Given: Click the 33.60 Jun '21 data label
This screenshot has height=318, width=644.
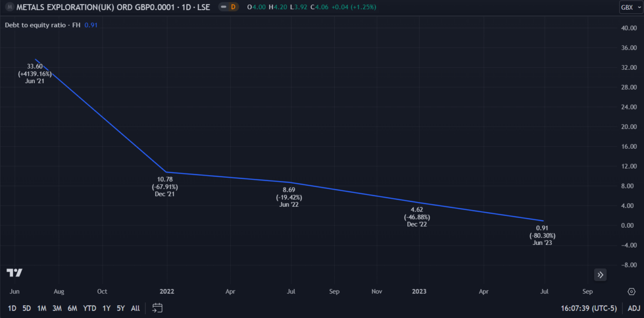Looking at the screenshot, I should (x=35, y=74).
